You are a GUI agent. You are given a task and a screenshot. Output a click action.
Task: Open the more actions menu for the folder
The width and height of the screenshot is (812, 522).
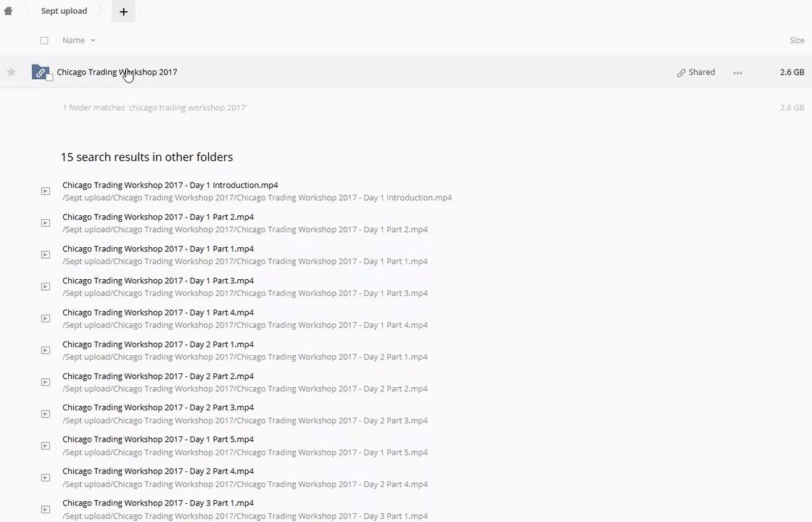(x=737, y=72)
